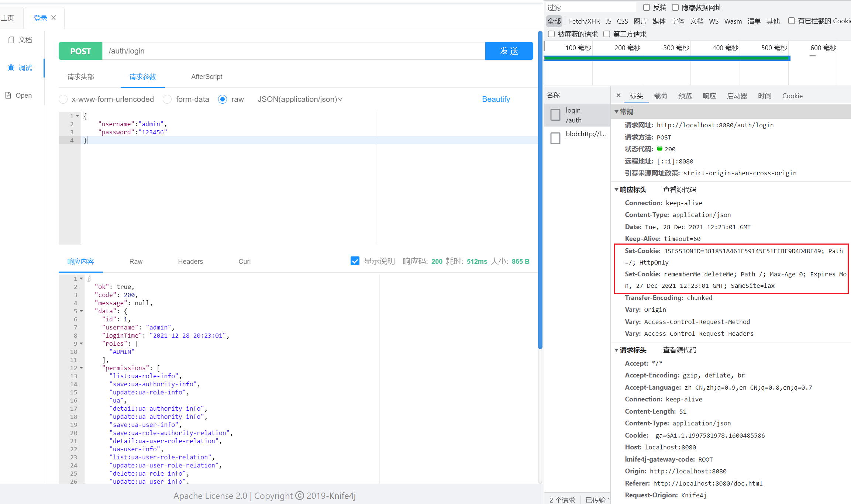The width and height of the screenshot is (851, 504).
Task: Click the 名称 name column header
Action: (x=553, y=95)
